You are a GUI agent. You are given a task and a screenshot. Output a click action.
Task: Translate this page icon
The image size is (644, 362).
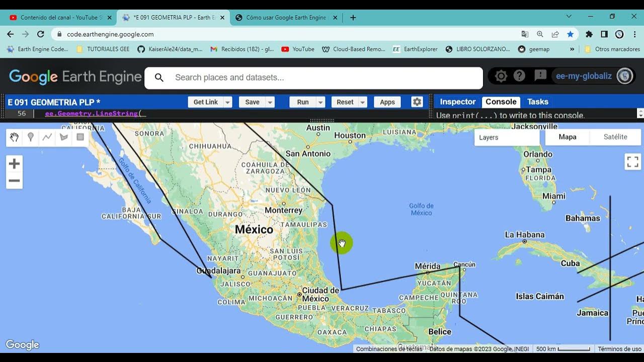coord(525,34)
